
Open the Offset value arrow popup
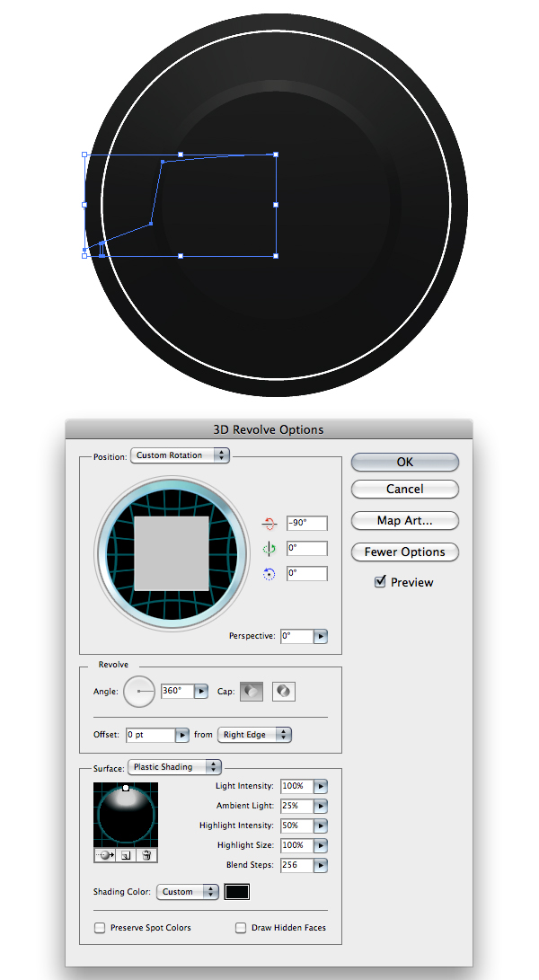[182, 735]
